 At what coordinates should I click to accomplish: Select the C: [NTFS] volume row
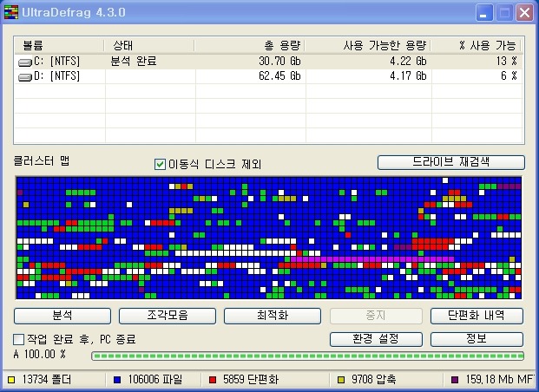(269, 62)
